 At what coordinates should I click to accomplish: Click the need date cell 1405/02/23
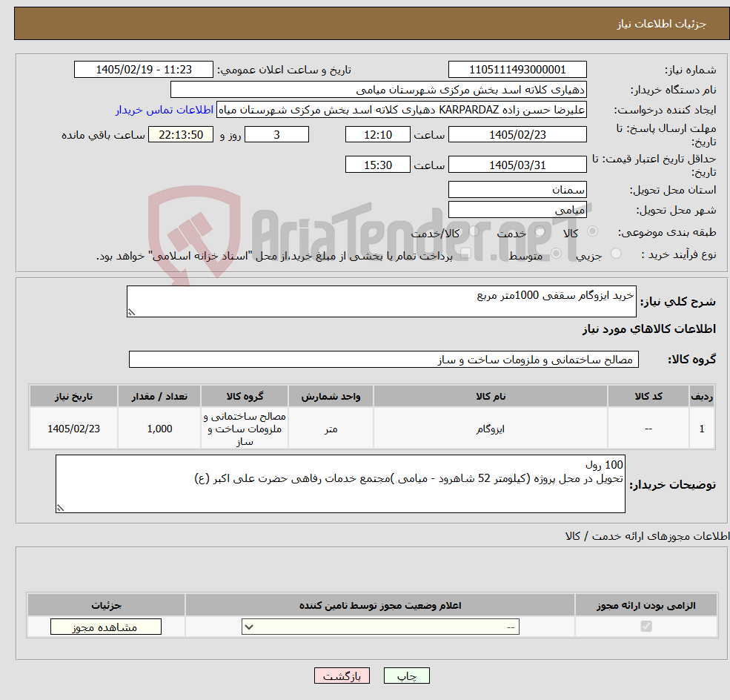coord(73,429)
